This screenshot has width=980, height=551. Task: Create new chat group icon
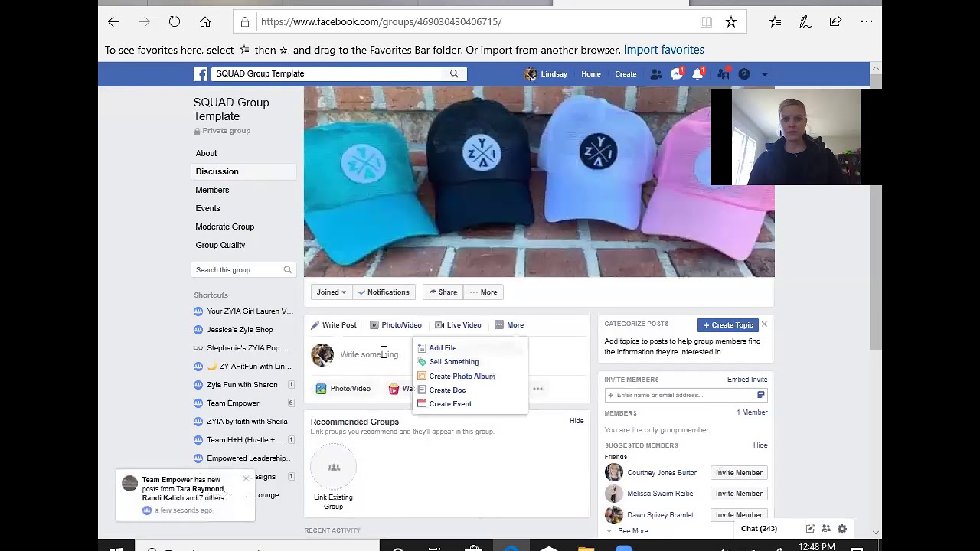click(826, 529)
